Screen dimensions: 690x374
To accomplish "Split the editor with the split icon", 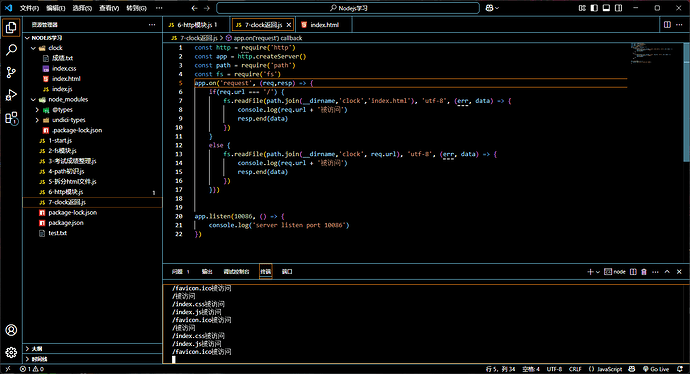I will coord(667,25).
